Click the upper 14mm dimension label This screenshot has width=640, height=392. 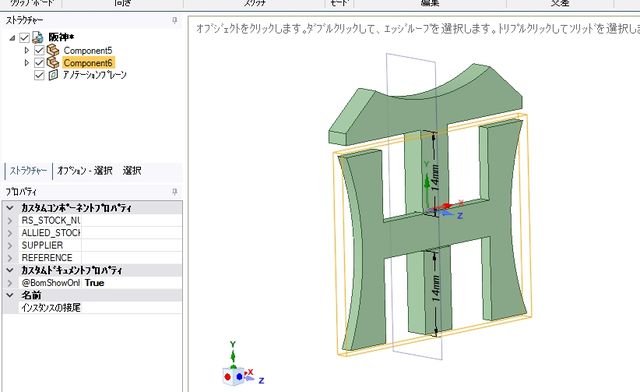tap(435, 178)
